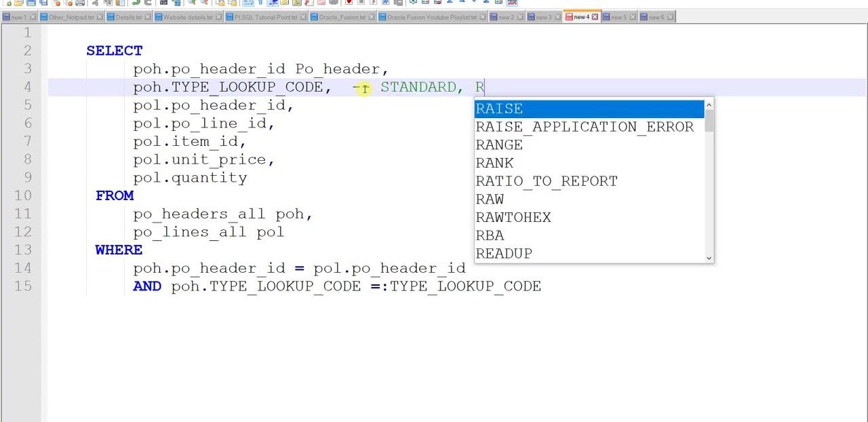Click line number 13 in margin
Screen dimensions: 868x422
24,250
